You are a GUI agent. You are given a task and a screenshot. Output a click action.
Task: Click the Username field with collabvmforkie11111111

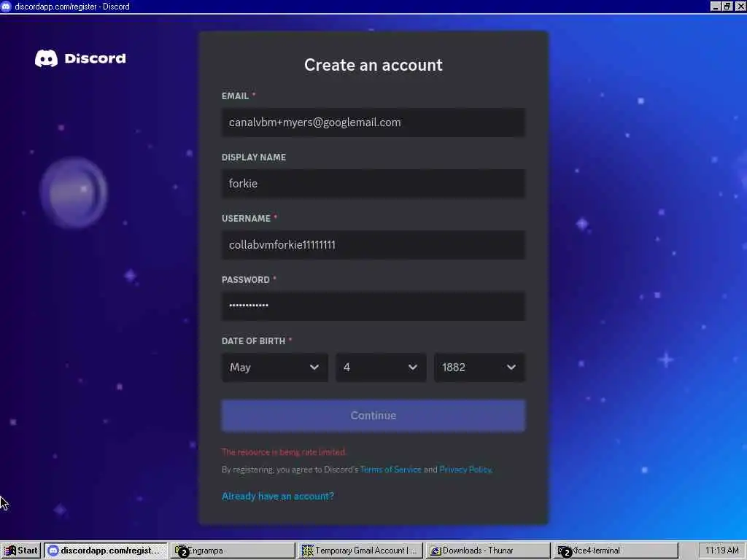pyautogui.click(x=373, y=245)
